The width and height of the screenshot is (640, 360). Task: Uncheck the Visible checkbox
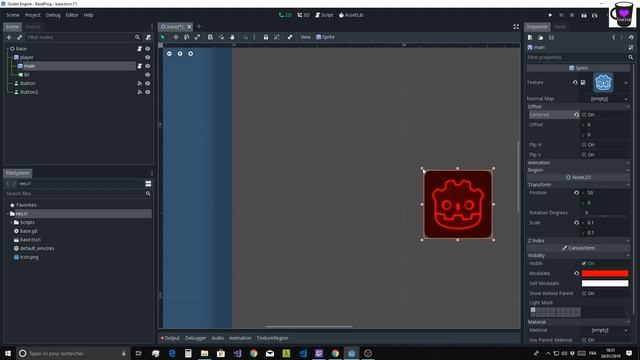584,263
